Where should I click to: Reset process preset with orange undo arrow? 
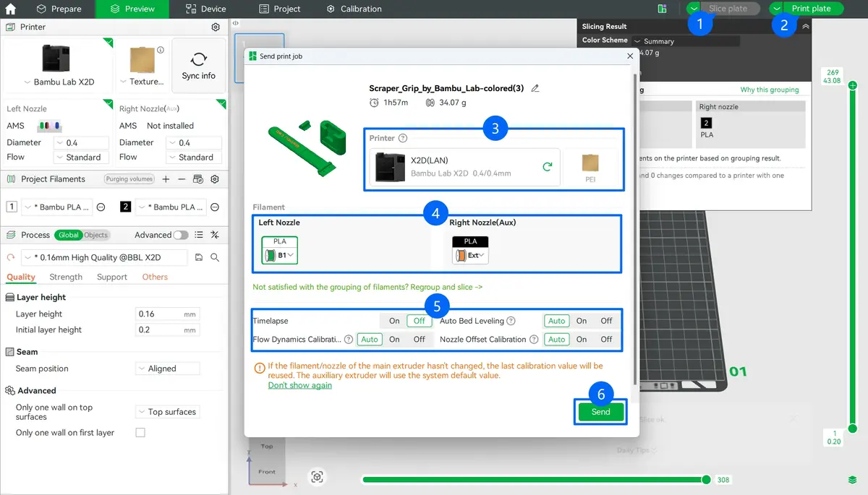click(x=11, y=257)
